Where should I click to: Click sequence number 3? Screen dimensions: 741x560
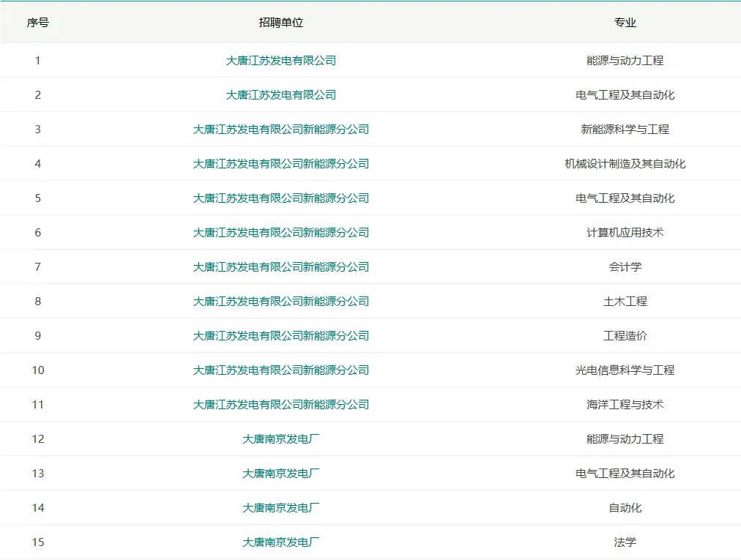[x=38, y=130]
